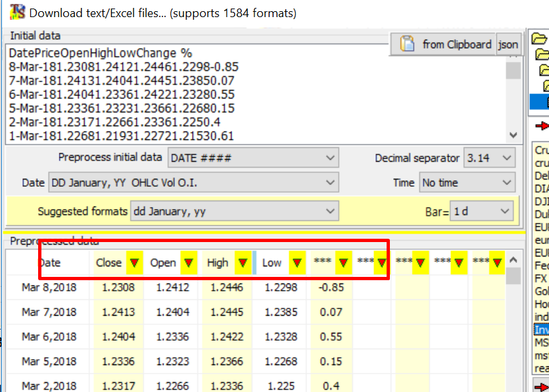
Task: Expand the Date format dropdown
Action: (193, 183)
